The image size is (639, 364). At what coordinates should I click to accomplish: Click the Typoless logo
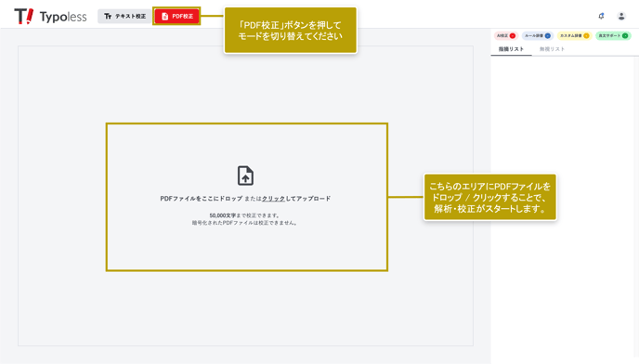coord(50,17)
